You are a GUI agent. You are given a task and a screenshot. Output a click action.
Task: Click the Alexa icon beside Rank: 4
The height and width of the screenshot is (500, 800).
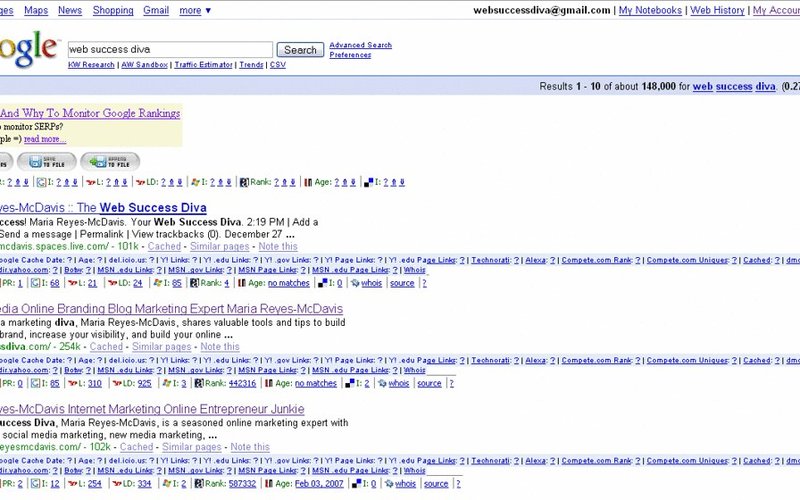point(194,283)
